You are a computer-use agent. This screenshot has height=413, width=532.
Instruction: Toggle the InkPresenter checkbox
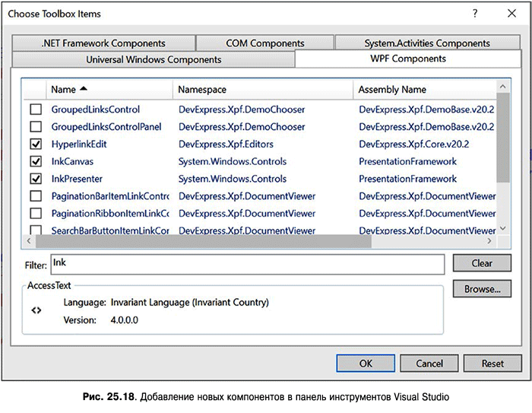[x=36, y=179]
